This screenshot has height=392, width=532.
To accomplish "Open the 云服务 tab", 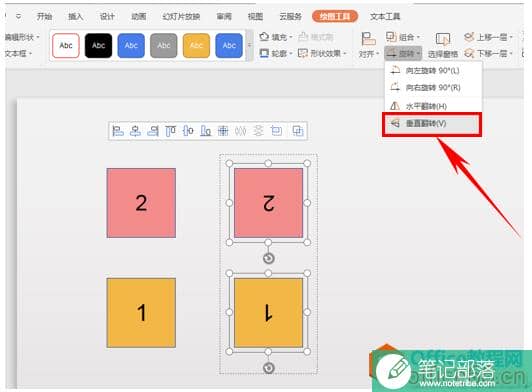I will point(290,16).
